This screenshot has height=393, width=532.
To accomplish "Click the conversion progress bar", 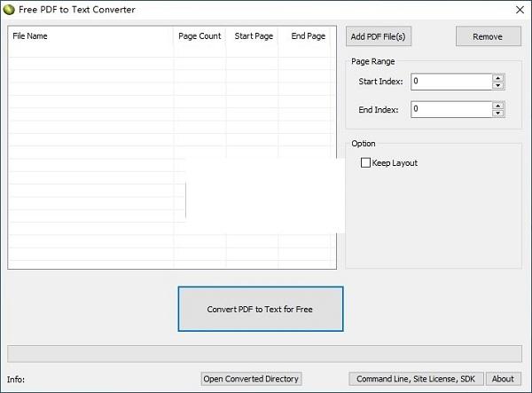I will [x=264, y=353].
